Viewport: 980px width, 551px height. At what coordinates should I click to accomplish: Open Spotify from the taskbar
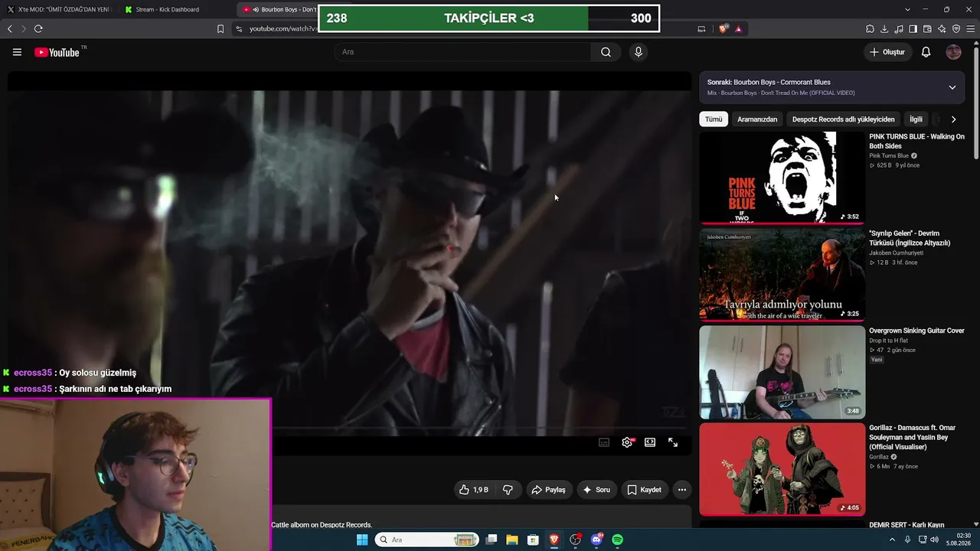click(617, 540)
